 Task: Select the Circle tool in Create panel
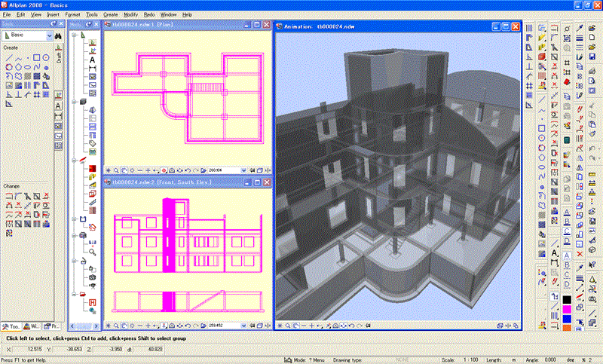tap(46, 58)
